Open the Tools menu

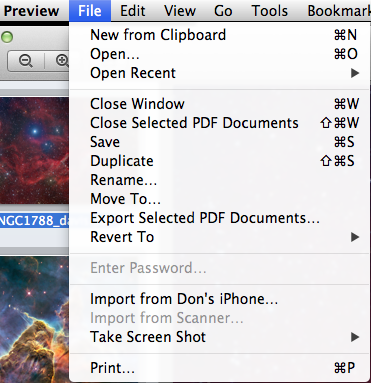point(269,11)
